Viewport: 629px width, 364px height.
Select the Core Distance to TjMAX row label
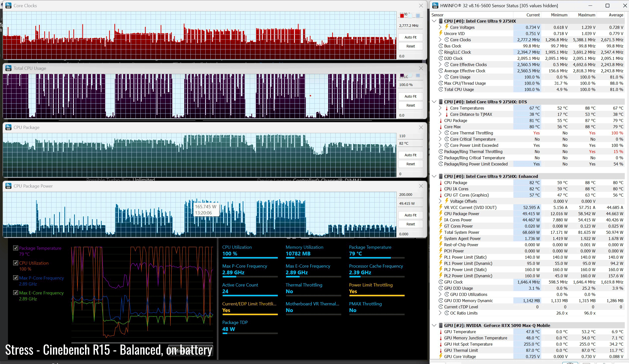click(x=471, y=114)
